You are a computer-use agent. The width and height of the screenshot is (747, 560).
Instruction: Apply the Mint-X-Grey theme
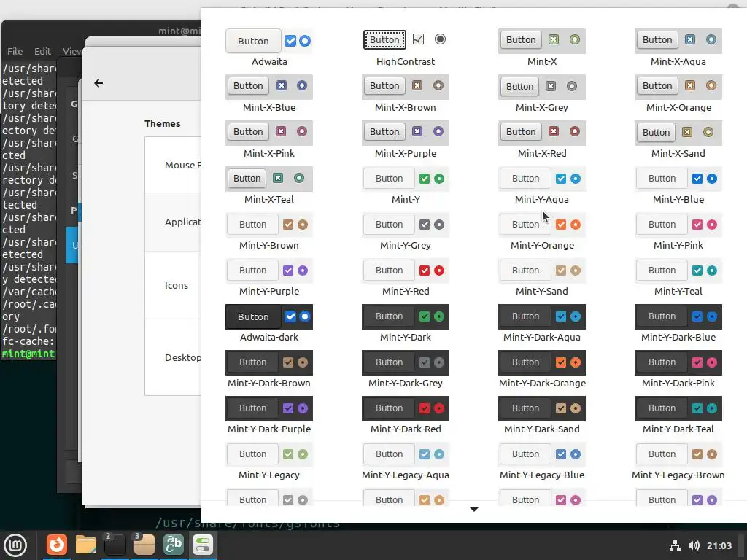click(542, 94)
